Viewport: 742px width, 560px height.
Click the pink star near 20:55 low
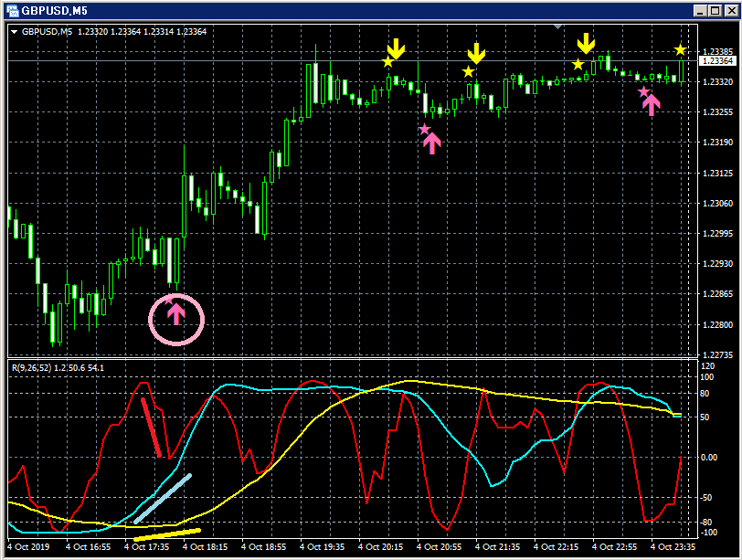(425, 129)
